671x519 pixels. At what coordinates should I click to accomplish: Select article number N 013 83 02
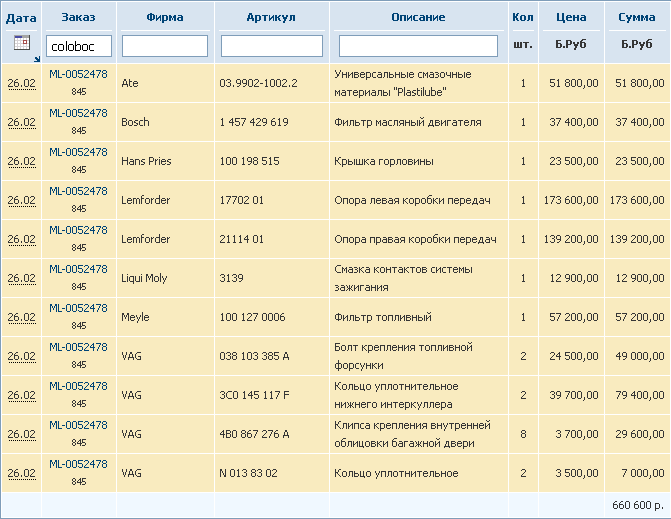coord(248,473)
